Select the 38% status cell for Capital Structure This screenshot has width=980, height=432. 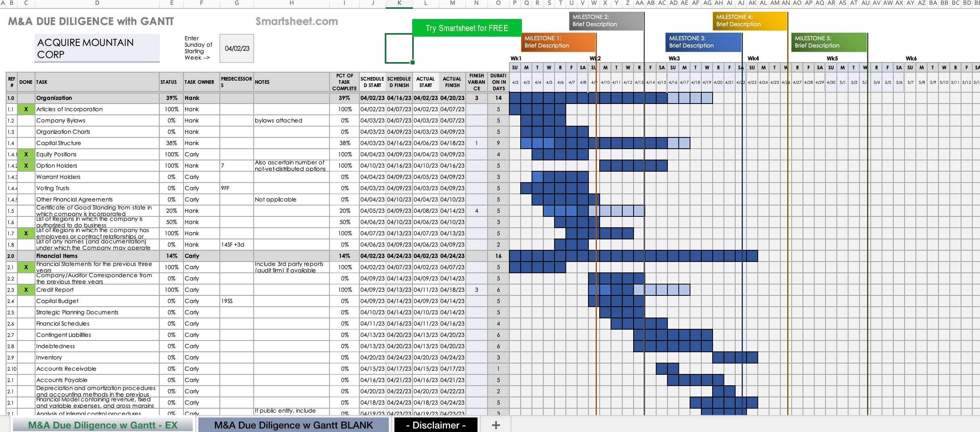pos(171,143)
